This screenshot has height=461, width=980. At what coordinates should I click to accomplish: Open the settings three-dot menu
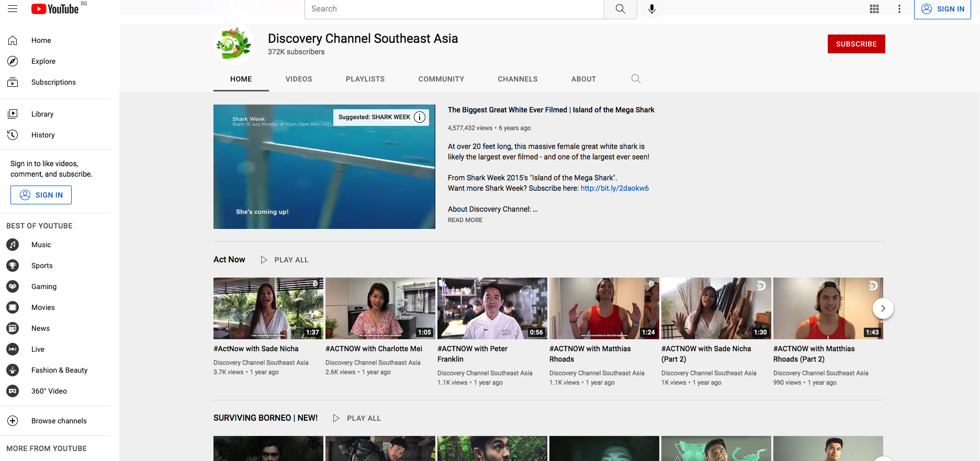(899, 9)
